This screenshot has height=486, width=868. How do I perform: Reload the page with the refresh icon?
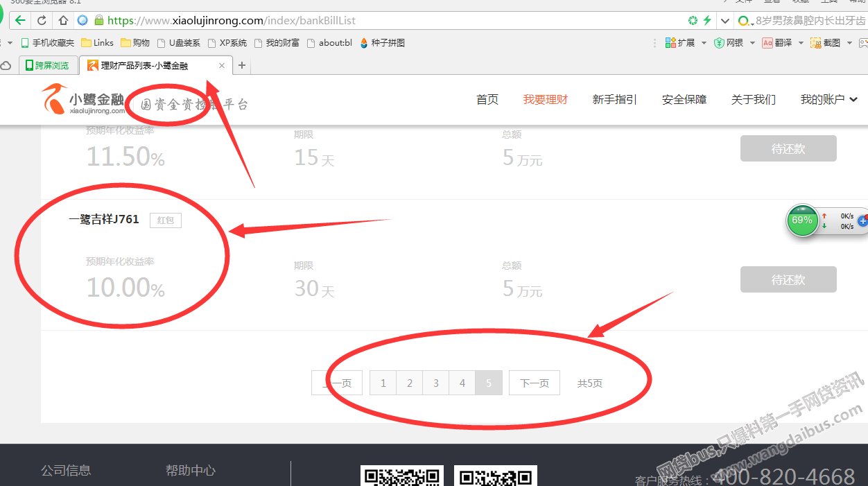click(42, 20)
